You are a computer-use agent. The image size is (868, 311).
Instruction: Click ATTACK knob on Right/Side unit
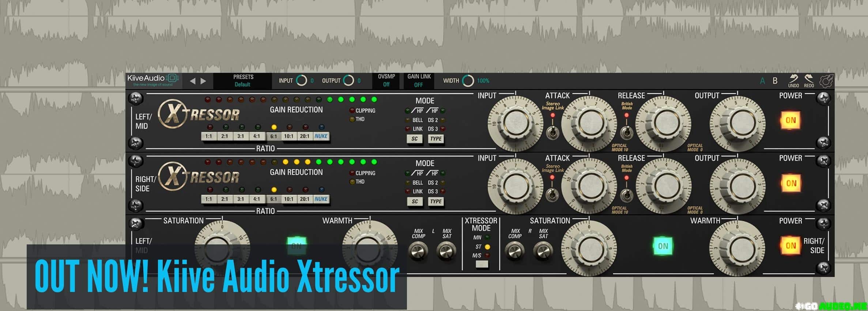pos(589,186)
